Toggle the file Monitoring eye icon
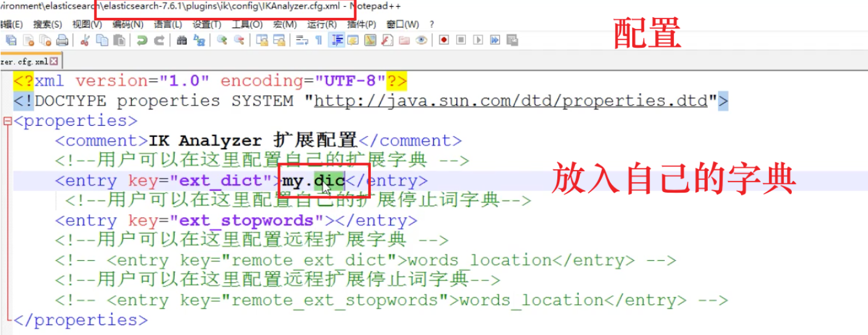868x335 pixels. (x=421, y=40)
